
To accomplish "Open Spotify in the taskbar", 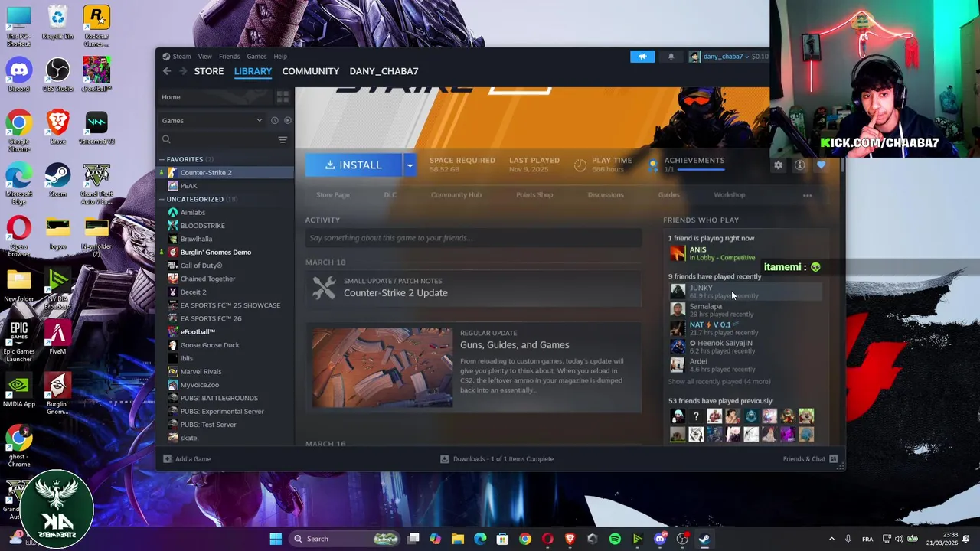I will tap(615, 539).
